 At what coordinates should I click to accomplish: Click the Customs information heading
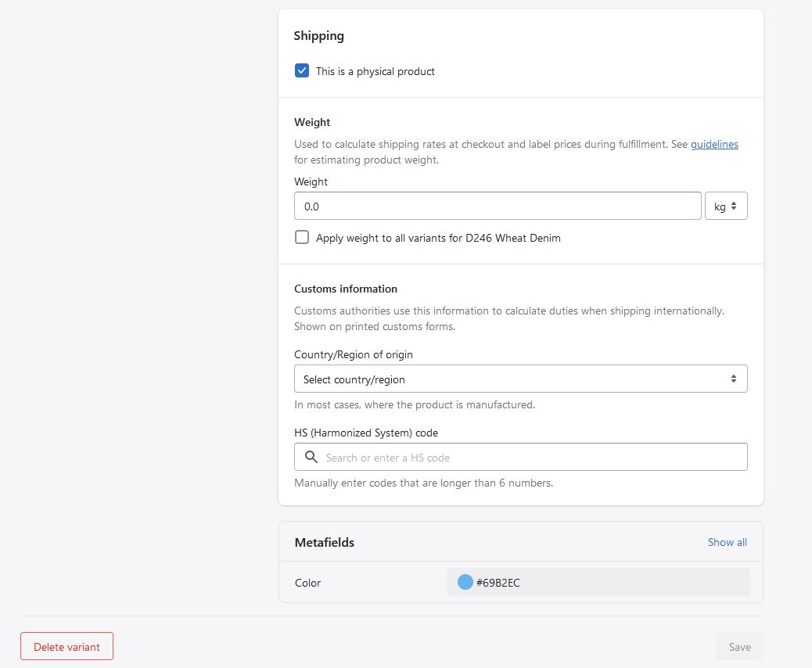[x=345, y=289]
